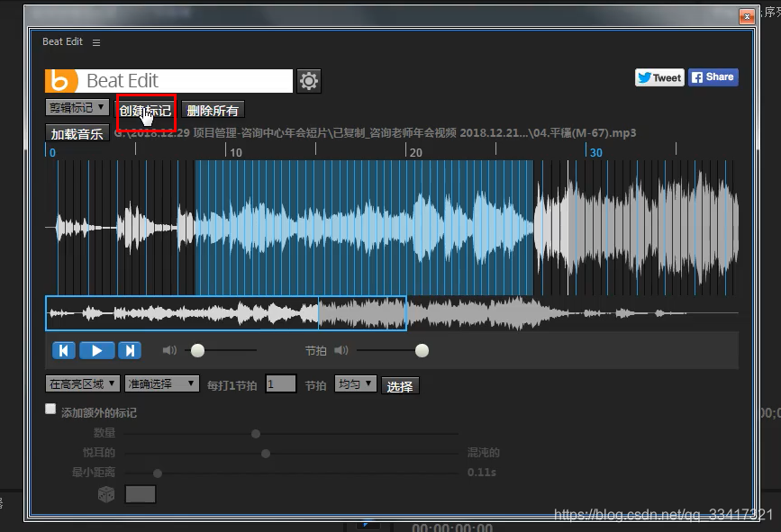This screenshot has width=781, height=532.
Task: Open the 剪辑标记 dropdown
Action: (x=77, y=107)
